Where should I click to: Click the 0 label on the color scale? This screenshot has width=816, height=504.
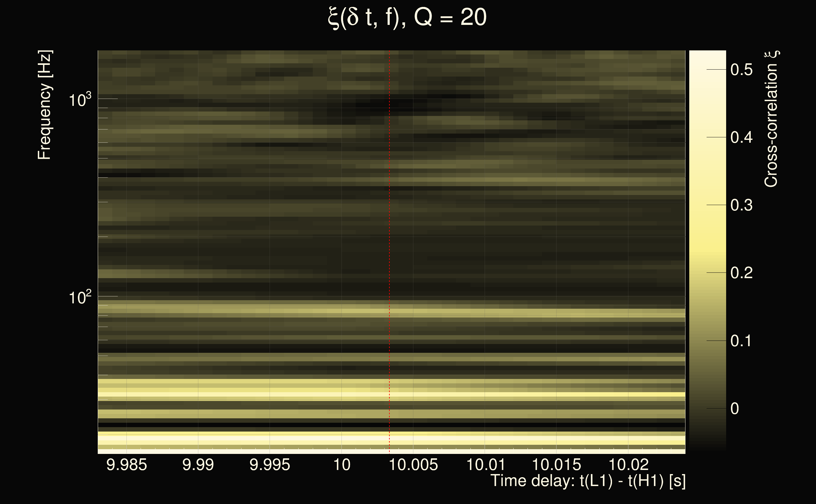click(x=735, y=408)
